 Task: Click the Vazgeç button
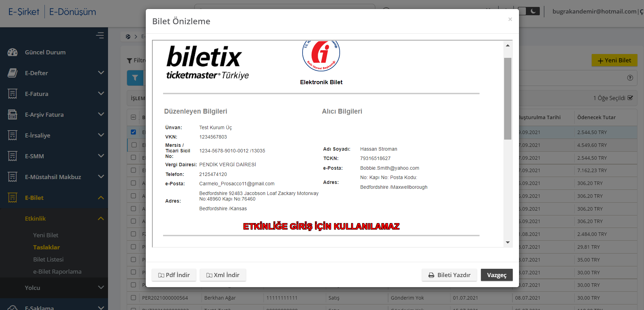coord(497,275)
